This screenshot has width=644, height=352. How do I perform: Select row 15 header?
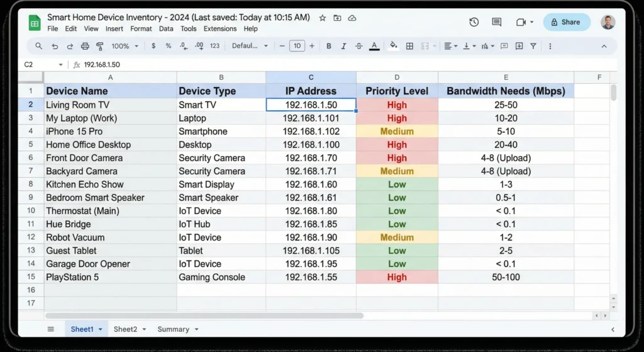pyautogui.click(x=31, y=276)
